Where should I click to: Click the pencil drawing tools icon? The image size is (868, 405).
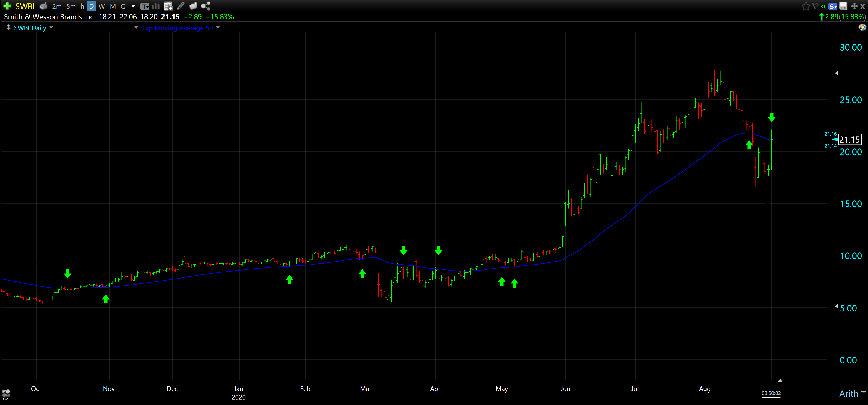coord(181,6)
